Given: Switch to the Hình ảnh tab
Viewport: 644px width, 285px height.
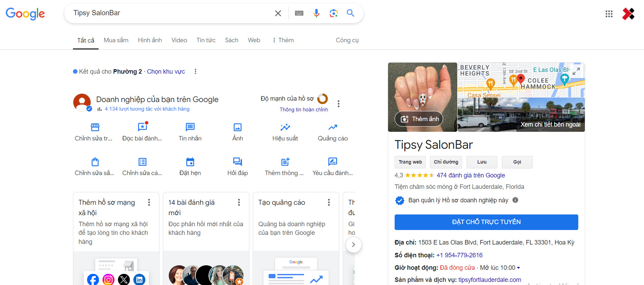Looking at the screenshot, I should [x=150, y=40].
